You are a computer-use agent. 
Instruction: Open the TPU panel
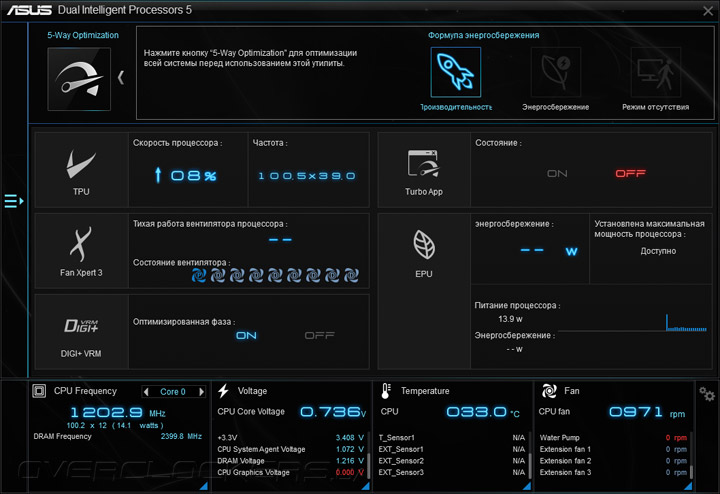81,170
